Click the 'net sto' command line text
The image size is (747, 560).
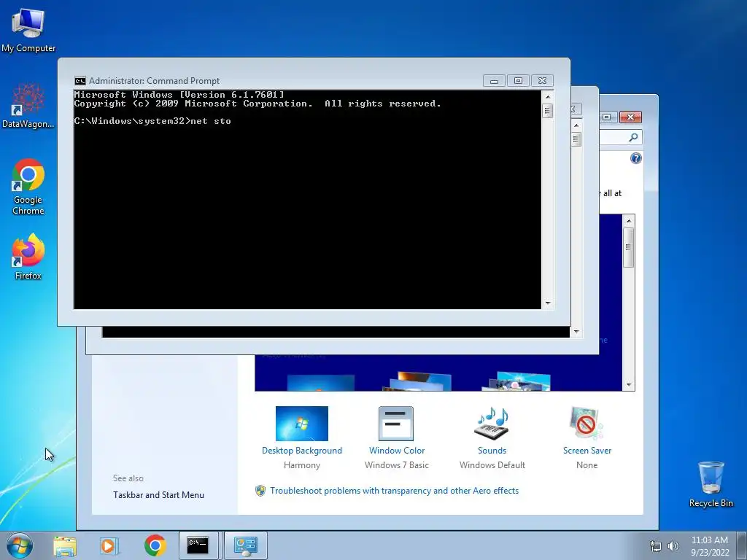210,121
